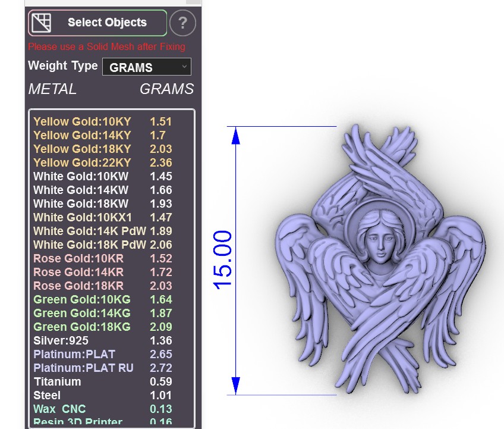Image resolution: width=504 pixels, height=429 pixels.
Task: Select the Rose Gold:18KR row
Action: pyautogui.click(x=103, y=286)
